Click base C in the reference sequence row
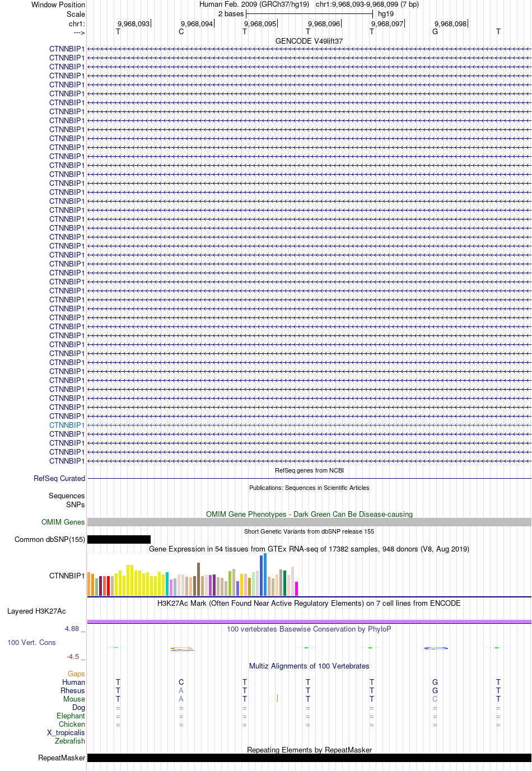This screenshot has width=532, height=771. pos(181,31)
